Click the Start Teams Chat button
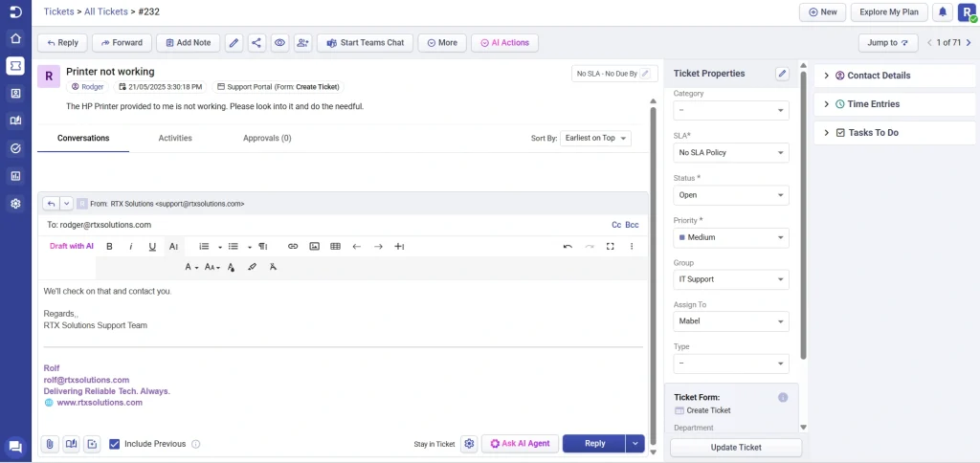The image size is (980, 463). [365, 43]
